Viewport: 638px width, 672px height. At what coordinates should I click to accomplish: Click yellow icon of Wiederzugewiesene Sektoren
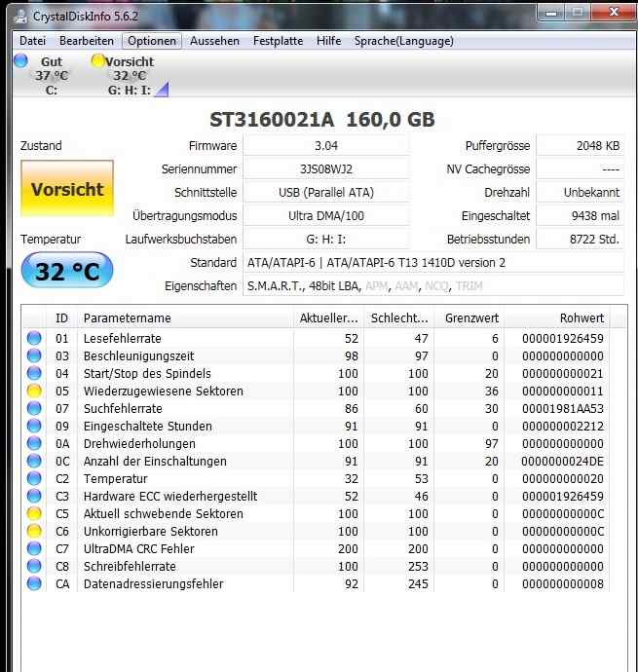tap(34, 391)
